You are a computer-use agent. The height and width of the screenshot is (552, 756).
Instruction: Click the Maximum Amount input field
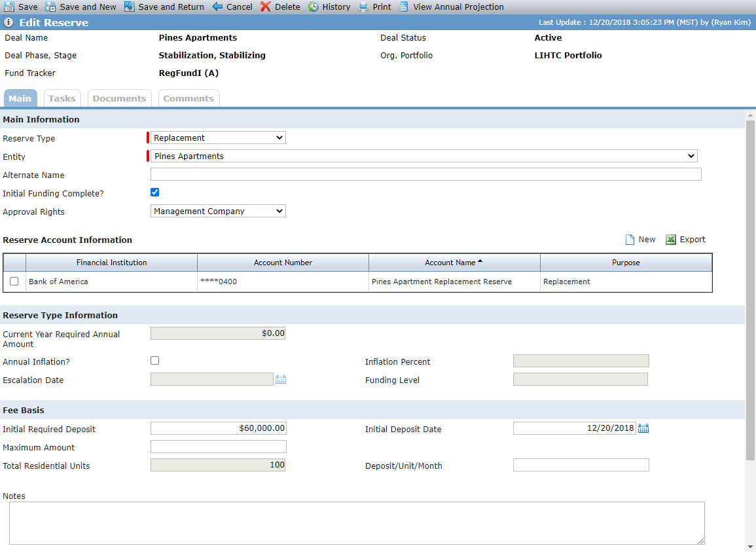coord(219,447)
